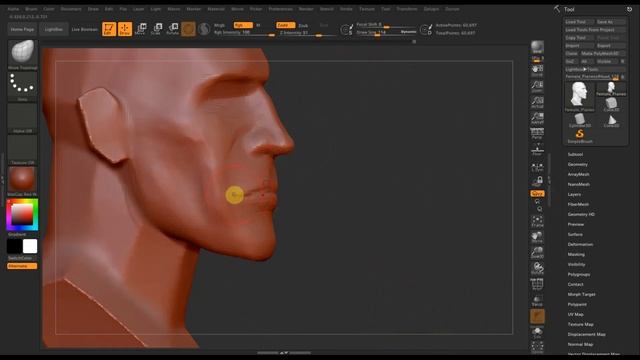Expand the Geometry section

[x=578, y=164]
